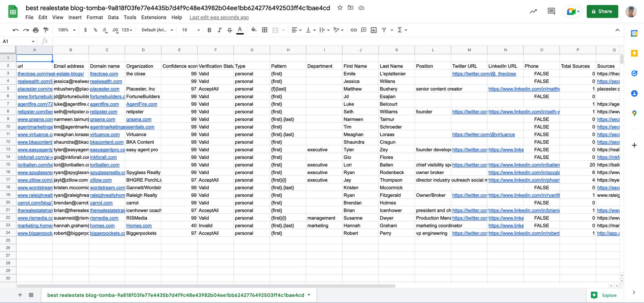
Task: Open version history via Last edit link
Action: pyautogui.click(x=219, y=17)
